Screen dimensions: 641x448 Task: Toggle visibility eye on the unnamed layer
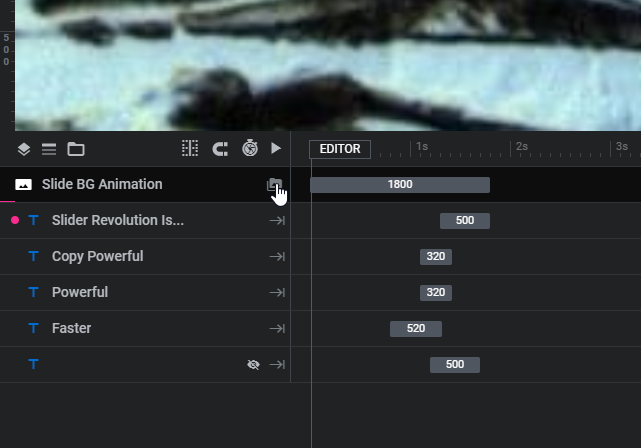[x=253, y=365]
